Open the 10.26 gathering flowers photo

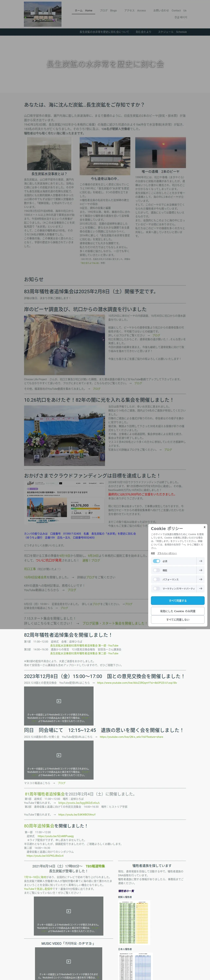coord(64,435)
